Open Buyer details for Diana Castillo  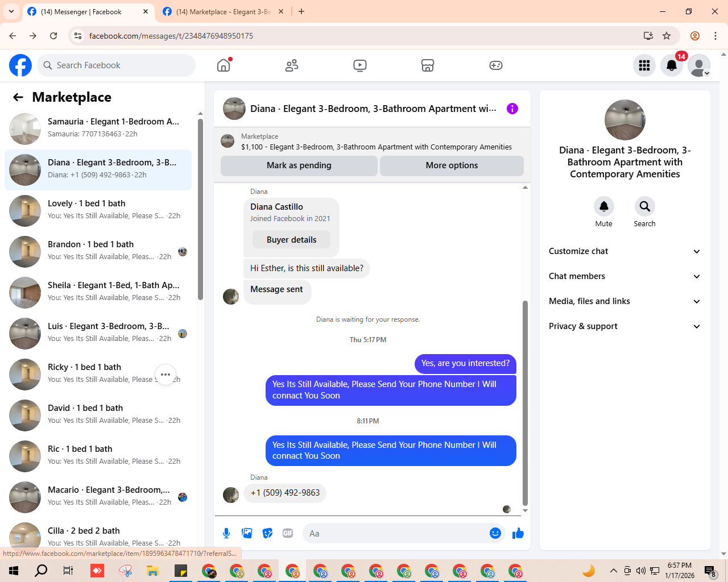(292, 240)
